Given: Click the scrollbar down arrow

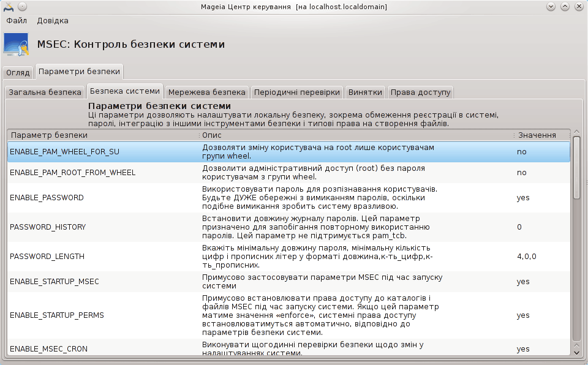Looking at the screenshot, I should 577,352.
